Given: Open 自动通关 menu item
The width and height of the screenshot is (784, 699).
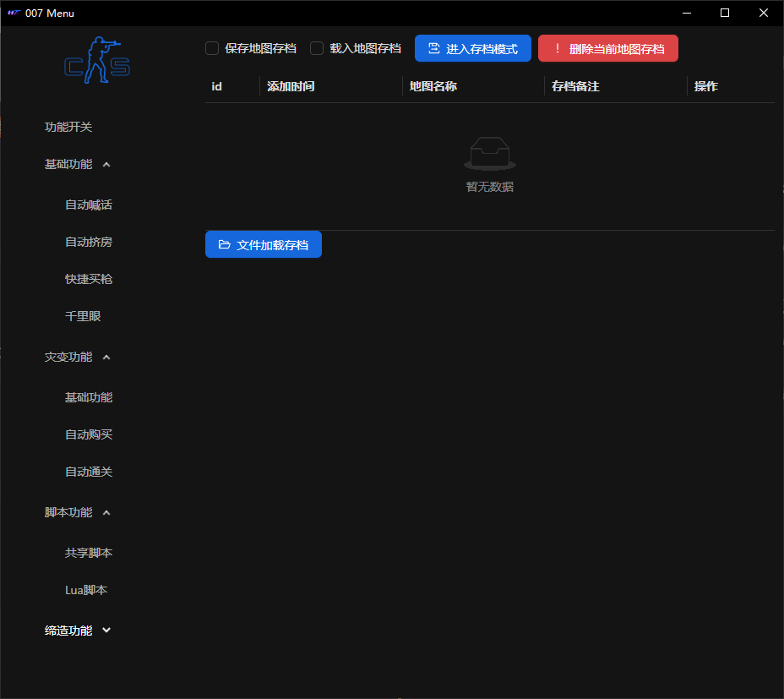Looking at the screenshot, I should pyautogui.click(x=89, y=472).
